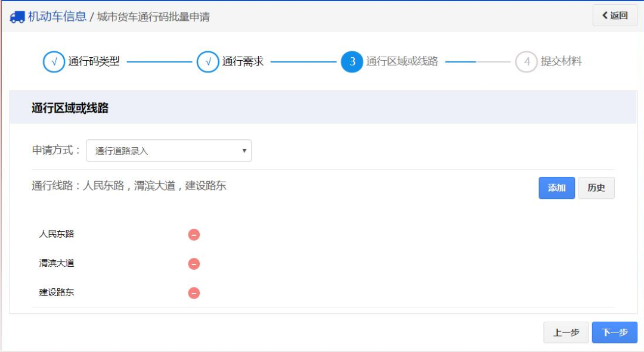Remove 建设路东 with its red minus icon

pos(194,293)
